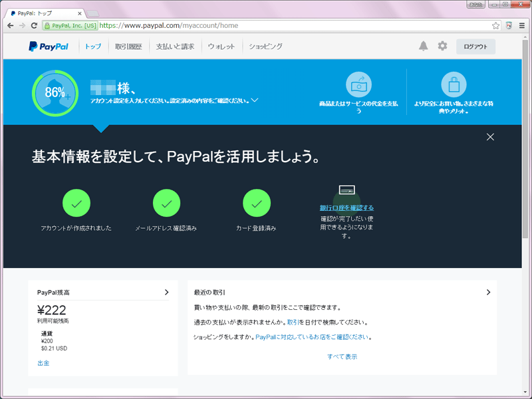532x399 pixels.
Task: Open the 支払いと請求 menu
Action: pos(175,47)
